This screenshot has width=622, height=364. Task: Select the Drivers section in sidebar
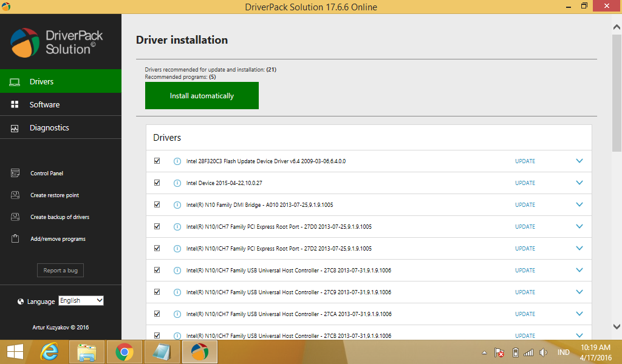[61, 81]
